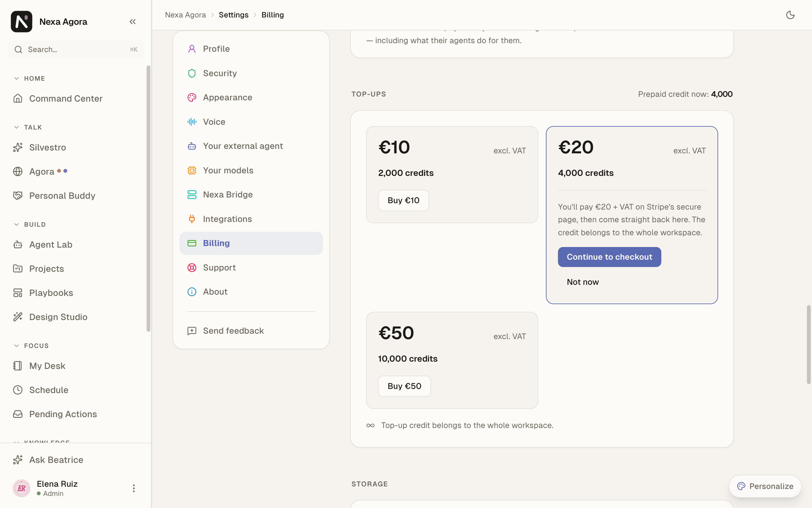Go to Nexa Bridge settings
The width and height of the screenshot is (812, 508).
(x=251, y=195)
